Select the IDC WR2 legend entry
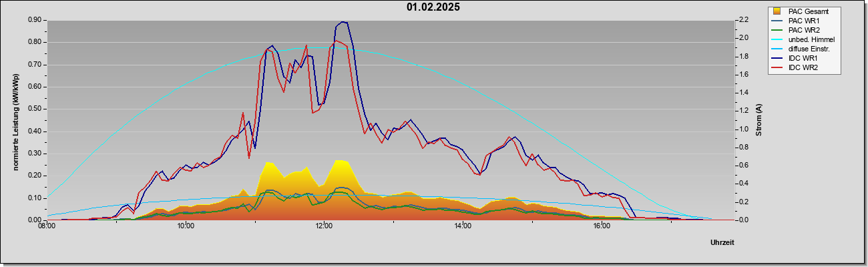868x267 pixels. (x=803, y=68)
